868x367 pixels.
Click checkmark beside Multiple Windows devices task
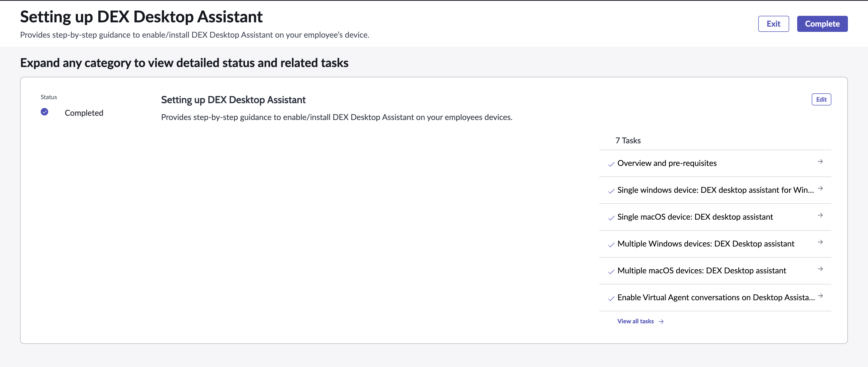coord(611,245)
